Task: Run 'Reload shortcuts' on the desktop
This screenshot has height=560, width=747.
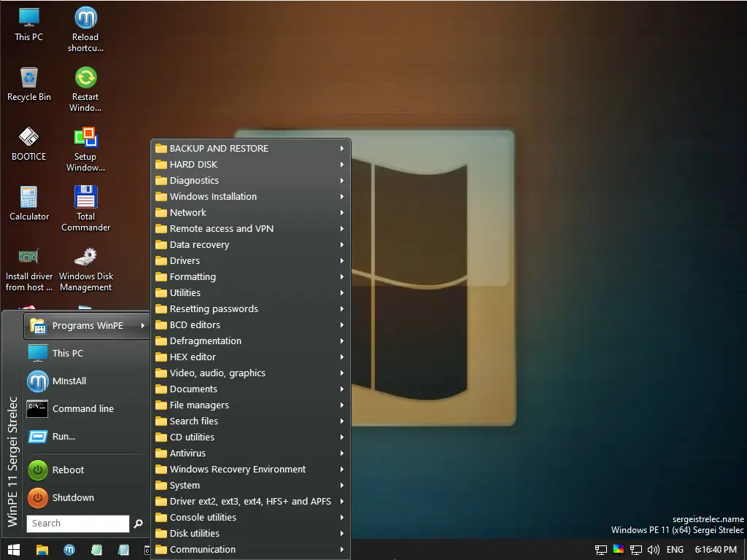Action: point(85,22)
